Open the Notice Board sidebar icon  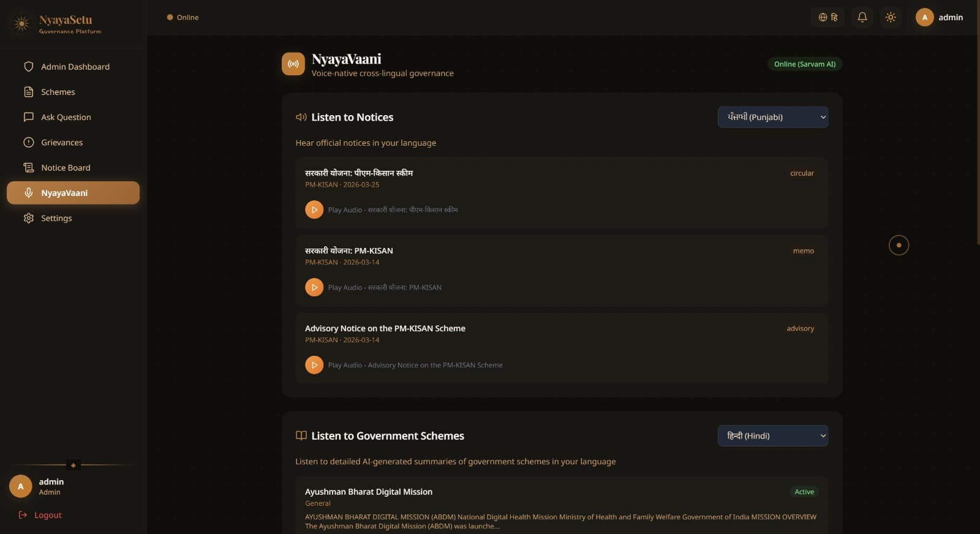(x=29, y=167)
